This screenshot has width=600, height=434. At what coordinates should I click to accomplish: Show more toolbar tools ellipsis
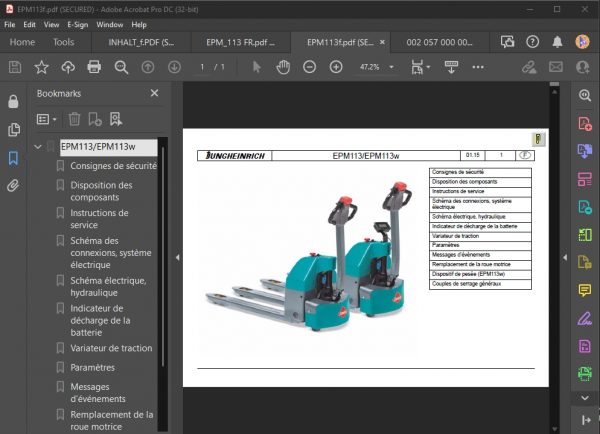click(x=478, y=67)
